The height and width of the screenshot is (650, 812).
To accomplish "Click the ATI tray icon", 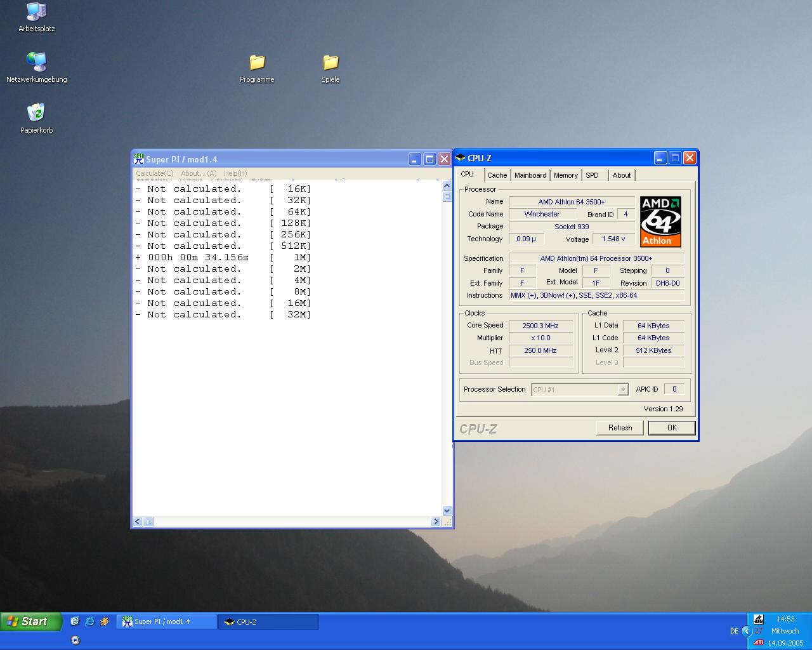I will tap(758, 642).
